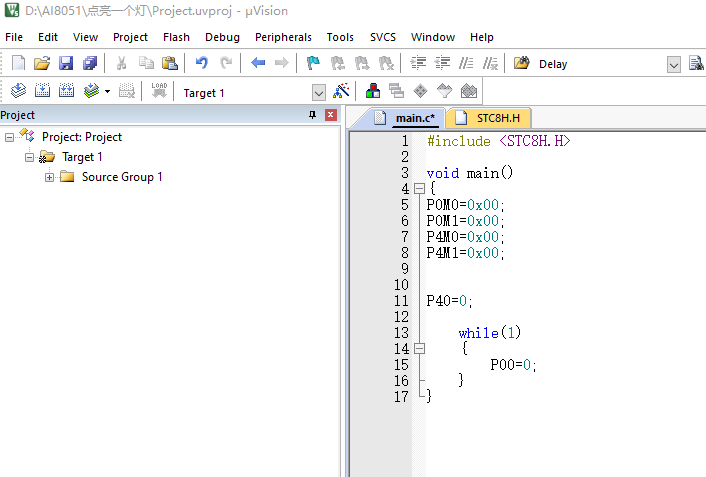Open the Peripherals menu
706x477 pixels.
pos(283,37)
